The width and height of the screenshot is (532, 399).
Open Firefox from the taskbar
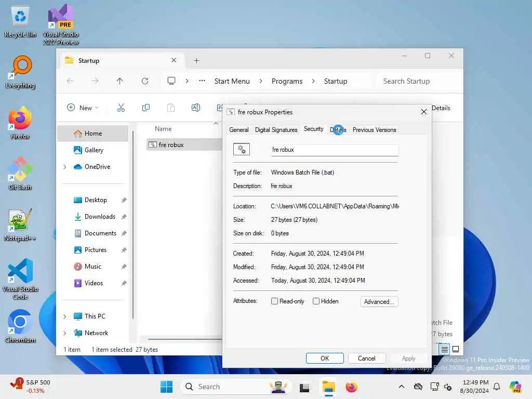click(351, 387)
